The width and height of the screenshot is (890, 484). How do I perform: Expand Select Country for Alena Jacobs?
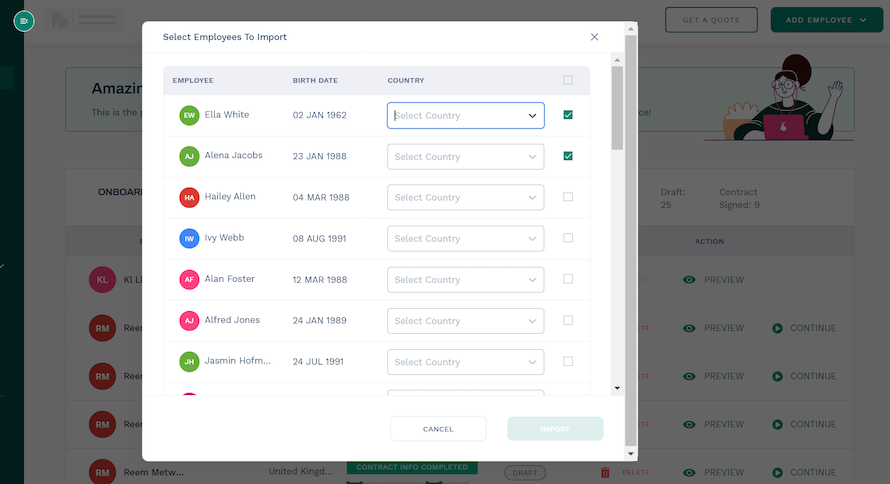tap(465, 156)
